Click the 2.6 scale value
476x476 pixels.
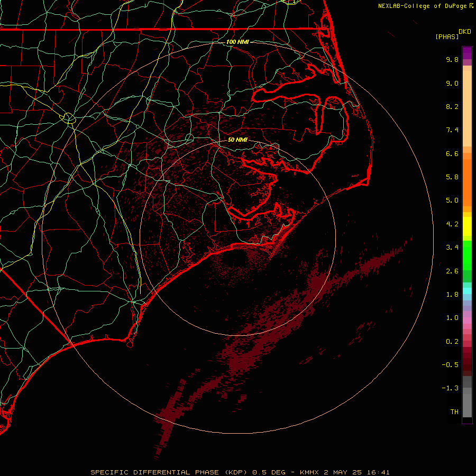click(452, 271)
